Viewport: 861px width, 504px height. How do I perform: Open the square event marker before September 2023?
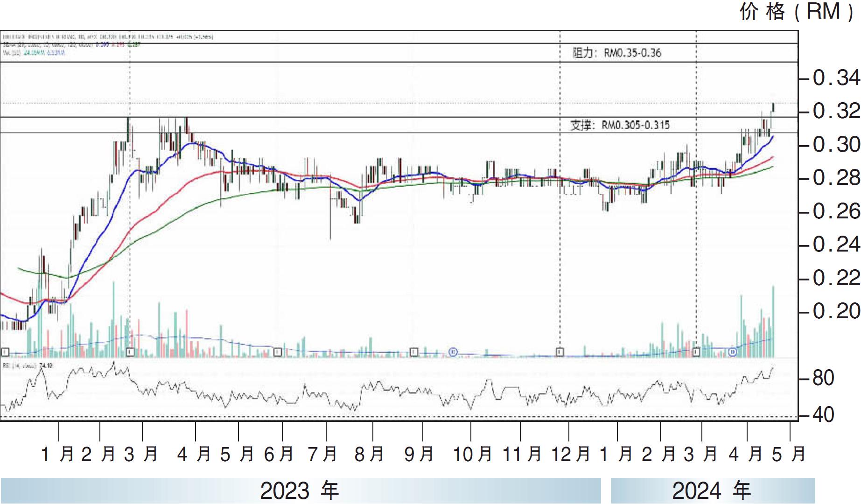tap(413, 351)
